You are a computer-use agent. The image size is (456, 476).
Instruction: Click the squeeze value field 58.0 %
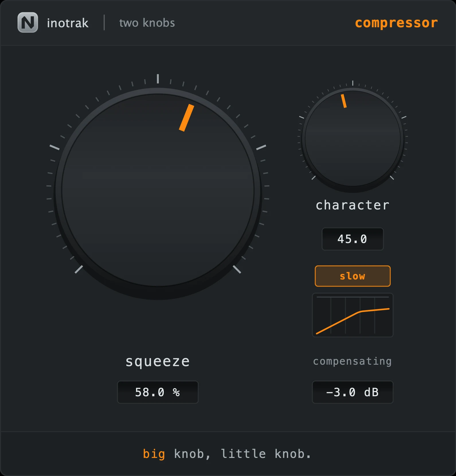[x=158, y=392]
